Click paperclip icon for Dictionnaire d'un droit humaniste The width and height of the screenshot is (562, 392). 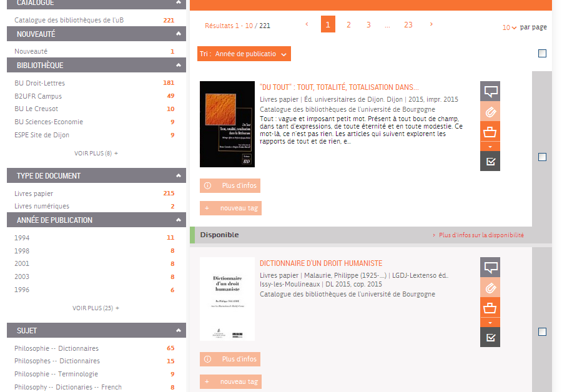[490, 287]
